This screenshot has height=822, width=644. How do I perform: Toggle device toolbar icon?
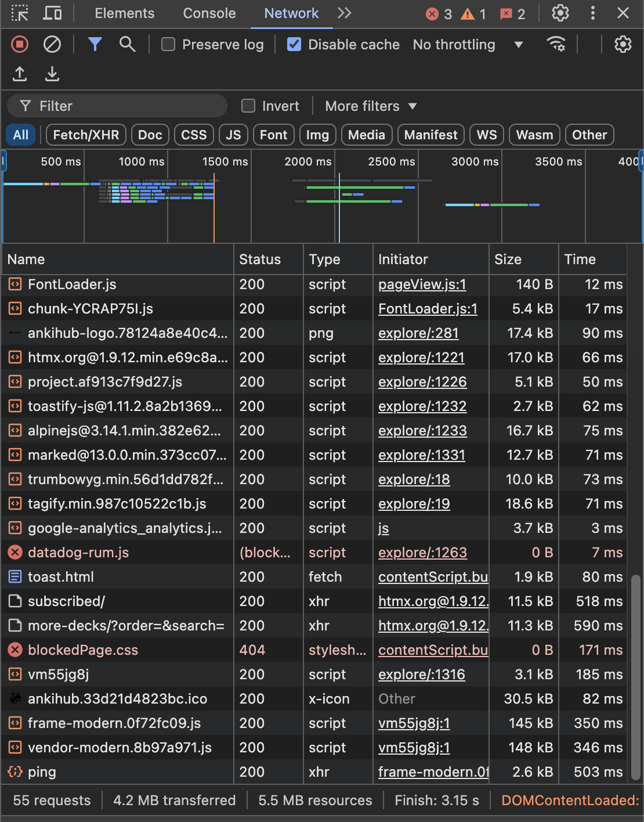(x=53, y=13)
